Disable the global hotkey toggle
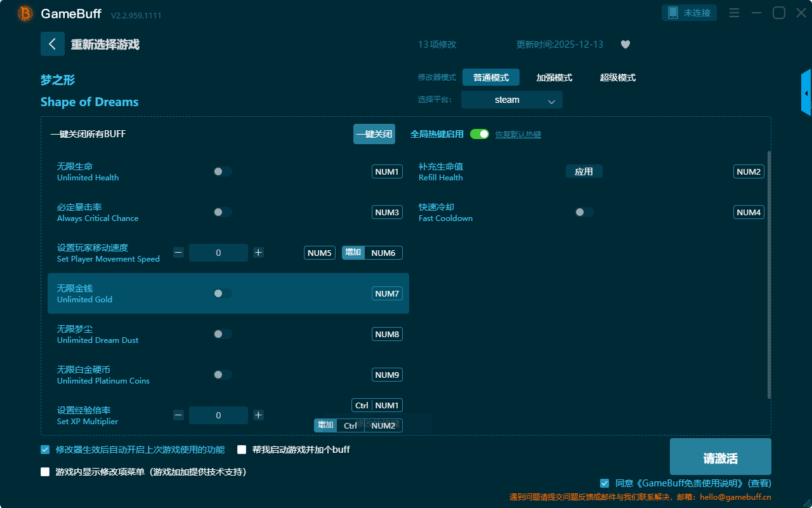812x508 pixels. click(x=480, y=134)
